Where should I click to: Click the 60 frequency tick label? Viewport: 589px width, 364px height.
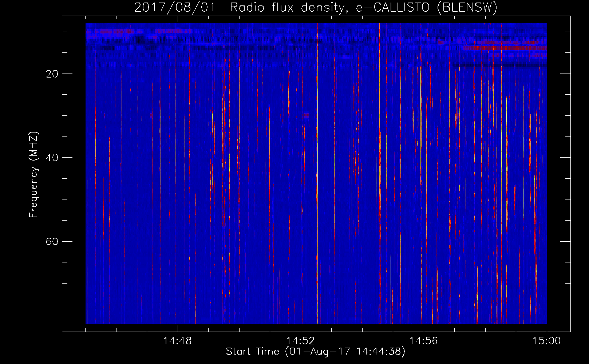point(52,241)
